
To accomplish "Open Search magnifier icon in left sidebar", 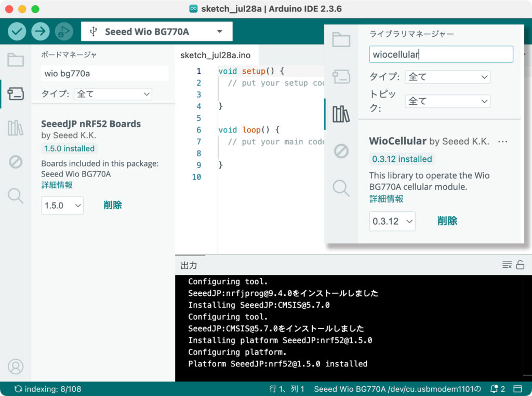I will (x=16, y=196).
